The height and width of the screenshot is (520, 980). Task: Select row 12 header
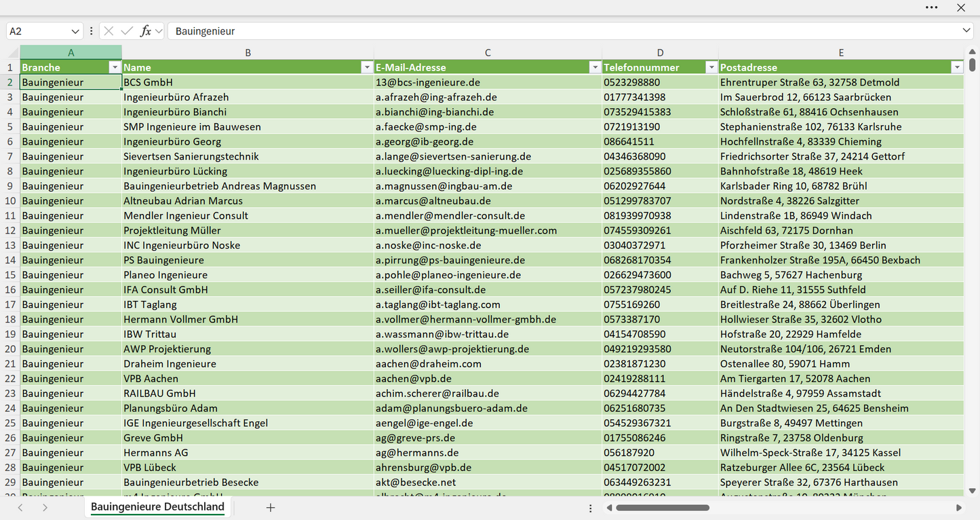pos(10,230)
